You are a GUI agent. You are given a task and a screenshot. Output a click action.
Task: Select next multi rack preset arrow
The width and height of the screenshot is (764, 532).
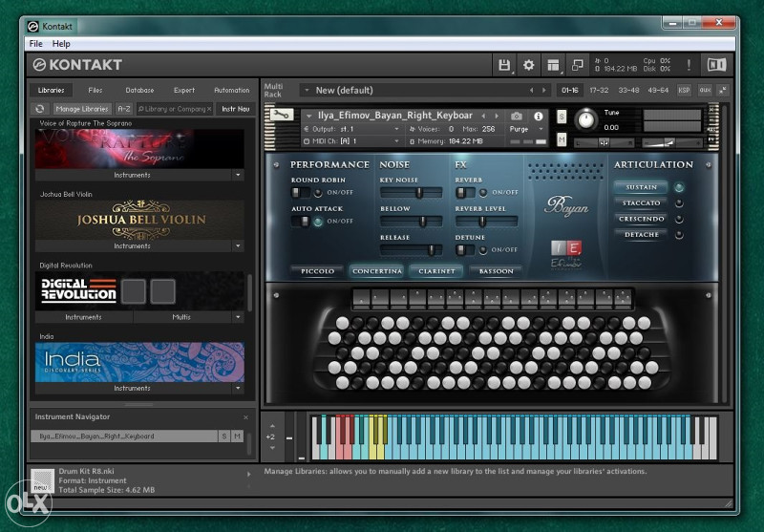click(x=544, y=90)
